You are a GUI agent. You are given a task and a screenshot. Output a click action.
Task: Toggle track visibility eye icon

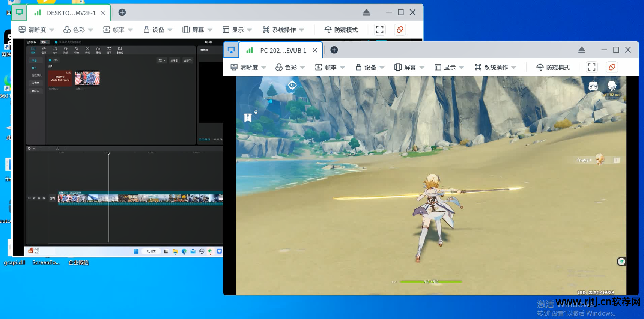[39, 198]
